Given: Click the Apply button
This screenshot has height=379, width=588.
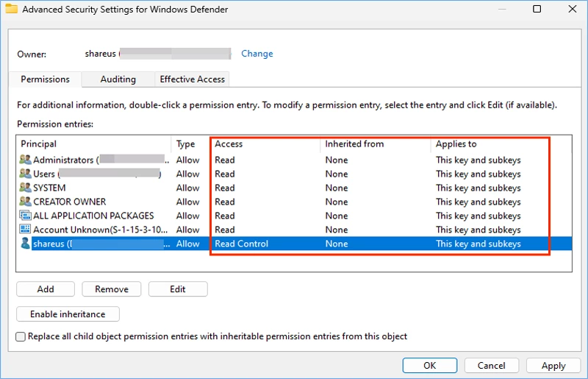Looking at the screenshot, I should (x=553, y=366).
